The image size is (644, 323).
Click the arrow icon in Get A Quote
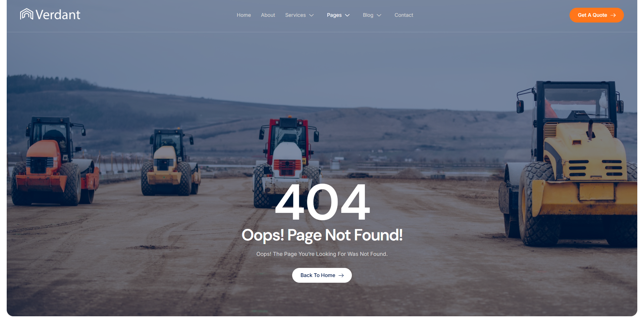pyautogui.click(x=613, y=15)
